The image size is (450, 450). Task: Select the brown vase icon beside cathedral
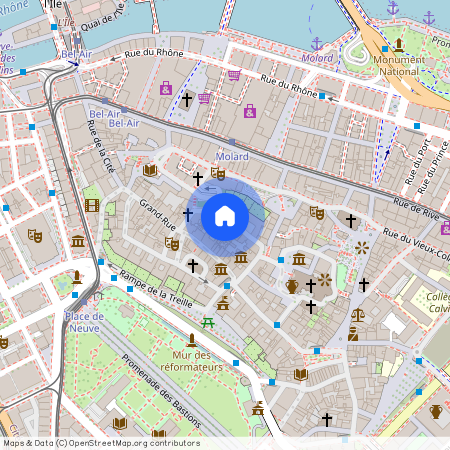pos(292,286)
